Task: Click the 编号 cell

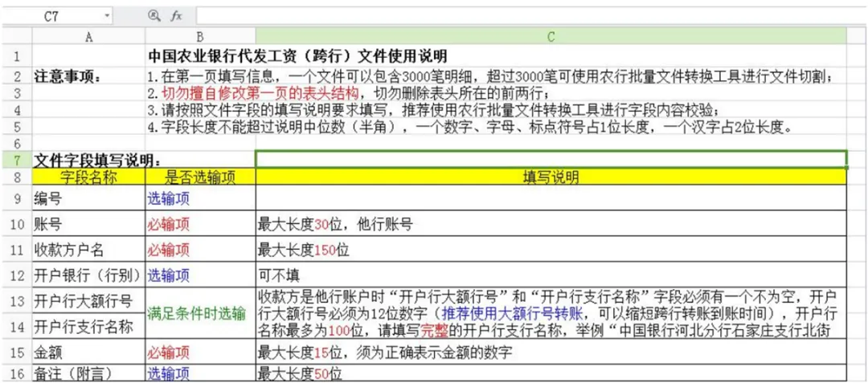Action: pyautogui.click(x=88, y=198)
